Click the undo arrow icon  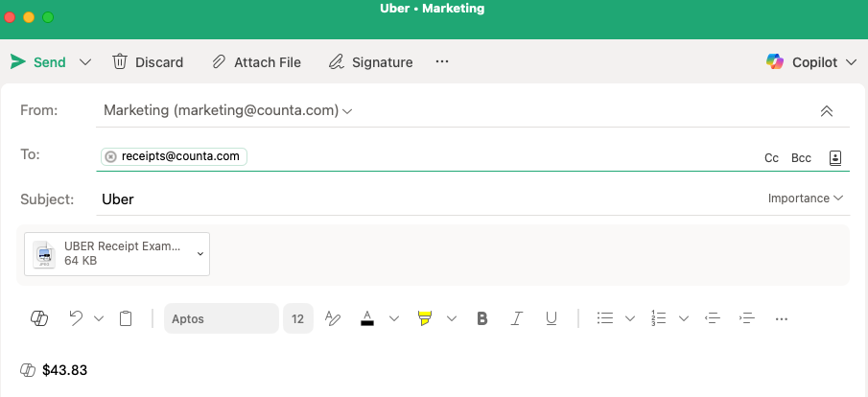click(77, 318)
